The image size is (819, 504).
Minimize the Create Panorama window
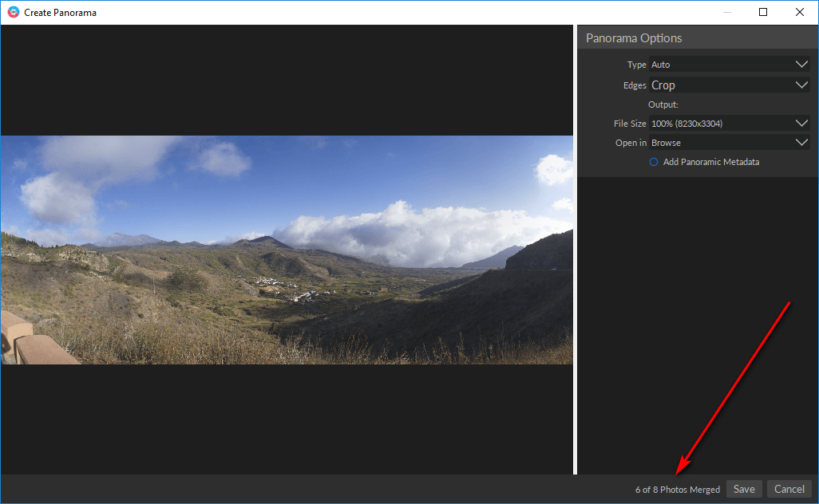(x=727, y=12)
